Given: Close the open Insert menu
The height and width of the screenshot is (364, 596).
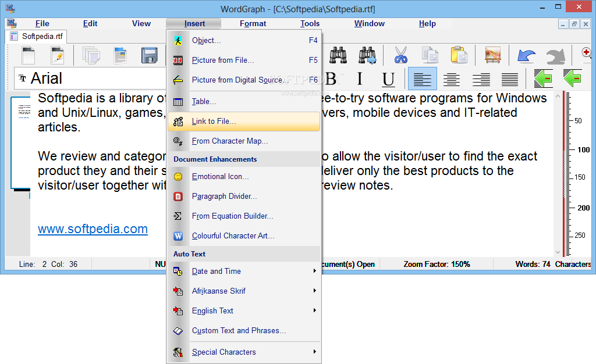Looking at the screenshot, I should point(194,23).
